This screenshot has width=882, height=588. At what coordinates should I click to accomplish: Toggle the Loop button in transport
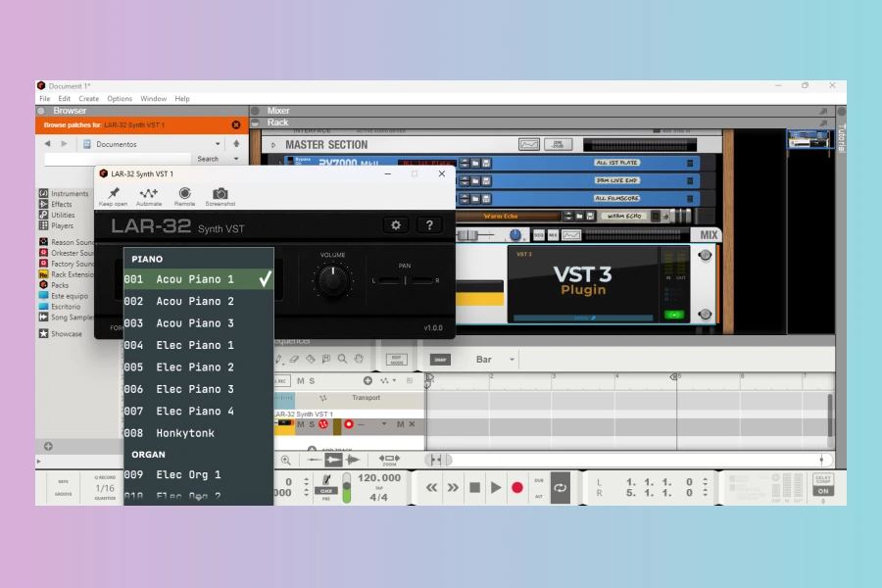pos(561,488)
